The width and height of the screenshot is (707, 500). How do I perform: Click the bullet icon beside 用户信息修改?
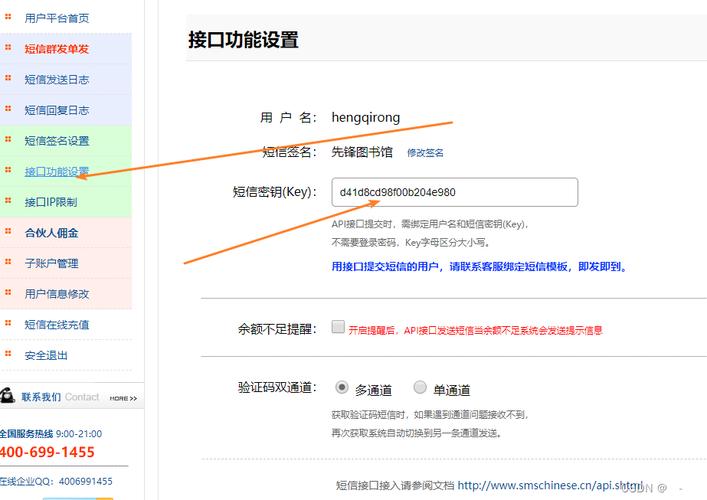point(8,292)
